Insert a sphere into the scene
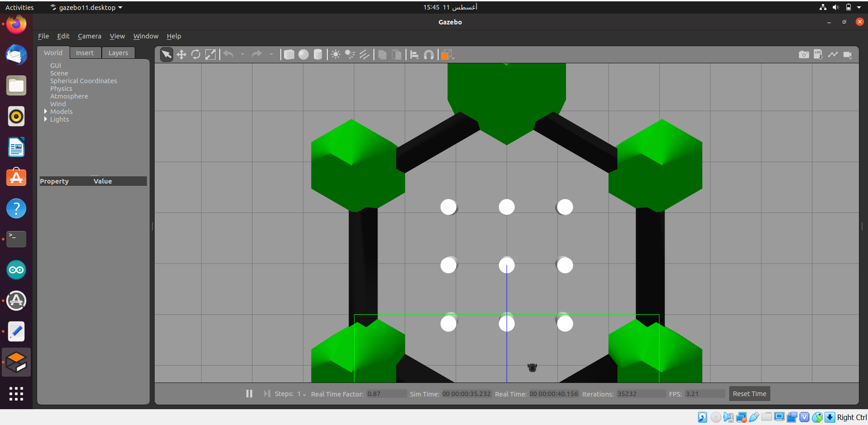 pos(303,54)
